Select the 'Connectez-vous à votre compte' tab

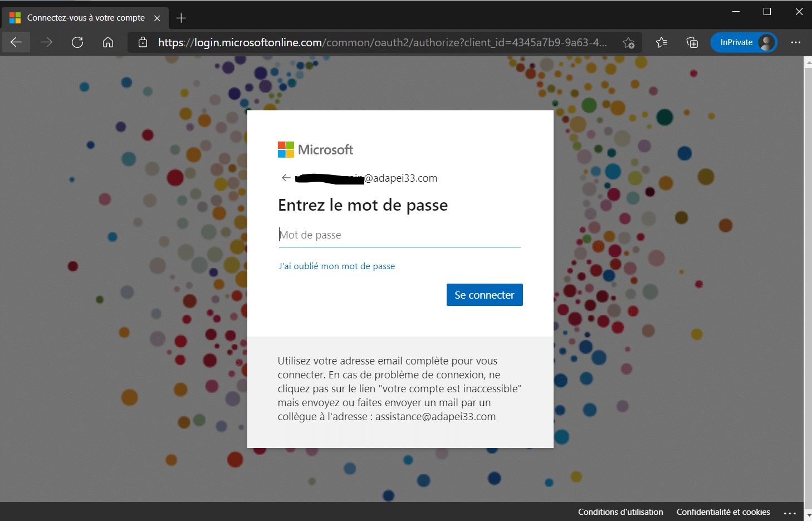(x=86, y=18)
